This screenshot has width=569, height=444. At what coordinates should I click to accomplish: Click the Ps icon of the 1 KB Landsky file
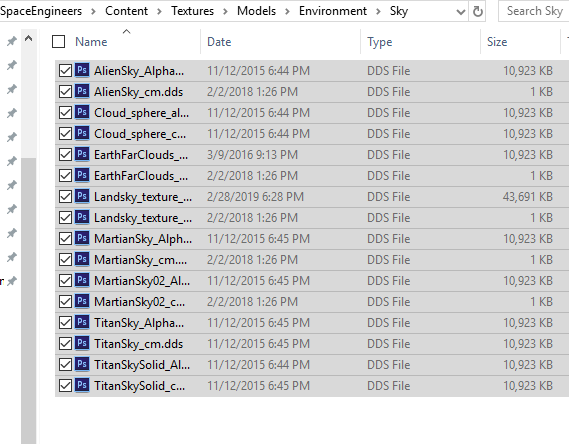pos(82,217)
